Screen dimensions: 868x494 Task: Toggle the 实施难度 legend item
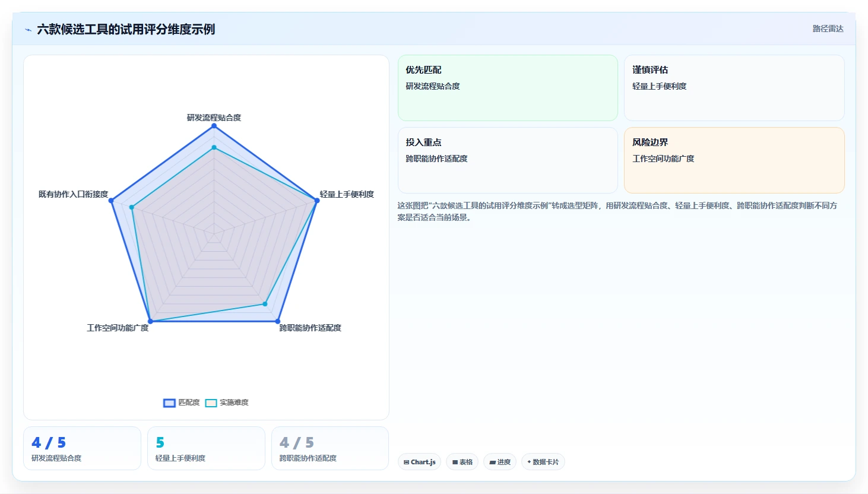pyautogui.click(x=227, y=403)
